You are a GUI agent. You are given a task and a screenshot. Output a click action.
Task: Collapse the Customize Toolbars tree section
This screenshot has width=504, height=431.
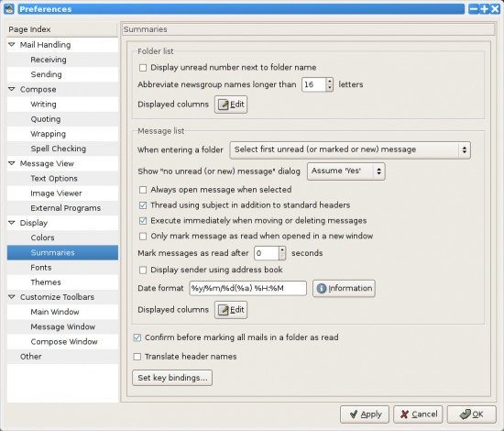tap(12, 296)
